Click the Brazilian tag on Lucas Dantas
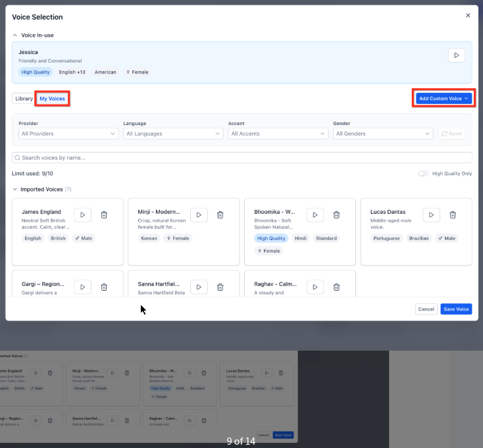The width and height of the screenshot is (483, 448). pyautogui.click(x=419, y=238)
